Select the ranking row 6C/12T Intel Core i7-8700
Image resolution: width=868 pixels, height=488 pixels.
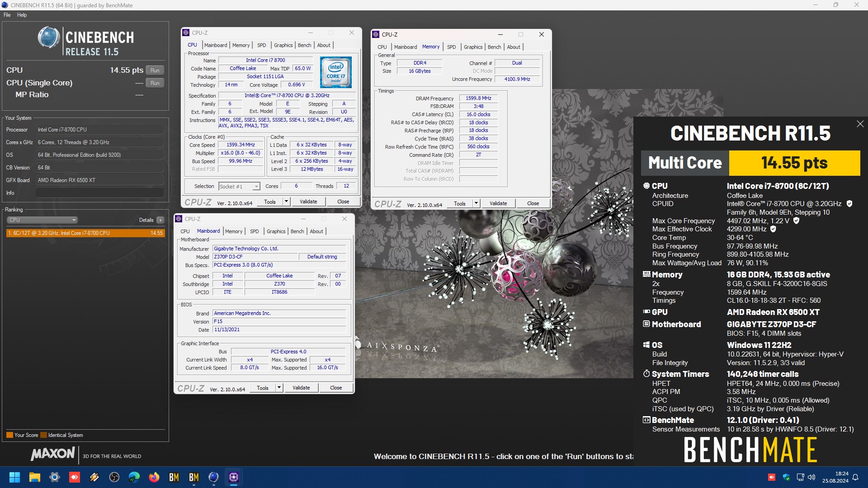pyautogui.click(x=85, y=233)
